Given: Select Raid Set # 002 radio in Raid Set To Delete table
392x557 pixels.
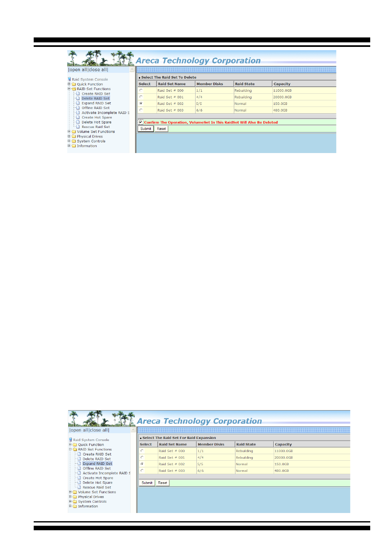Looking at the screenshot, I should [141, 104].
